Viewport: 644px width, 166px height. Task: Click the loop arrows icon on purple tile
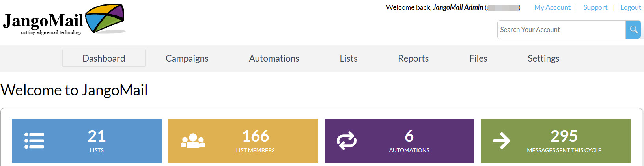click(x=346, y=141)
